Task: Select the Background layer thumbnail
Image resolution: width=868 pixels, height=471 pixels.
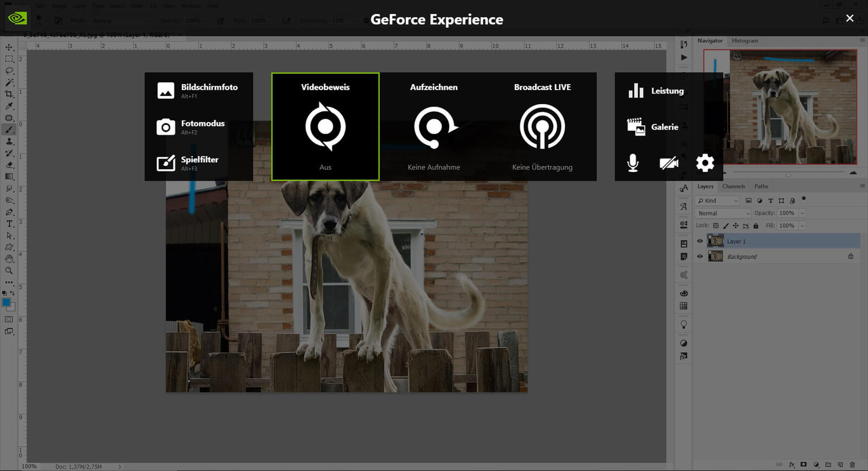Action: click(x=716, y=256)
